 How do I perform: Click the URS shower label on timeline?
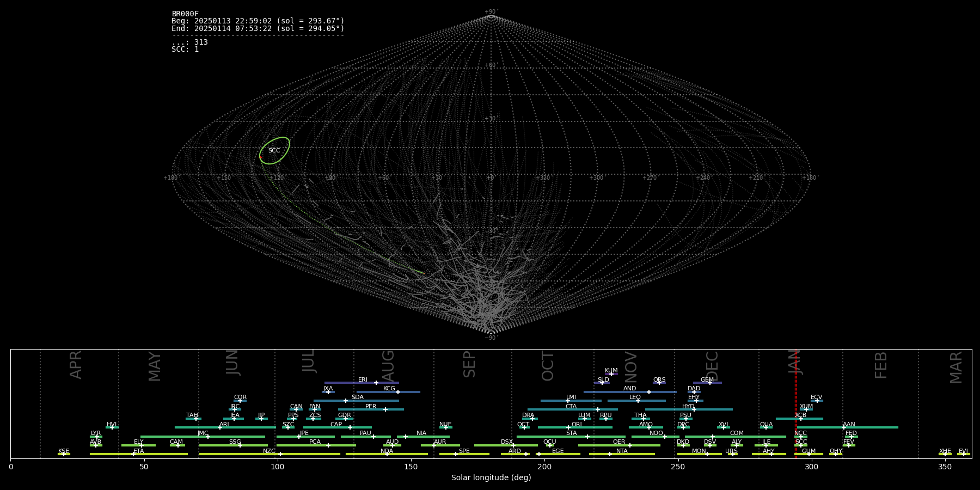pos(732,451)
